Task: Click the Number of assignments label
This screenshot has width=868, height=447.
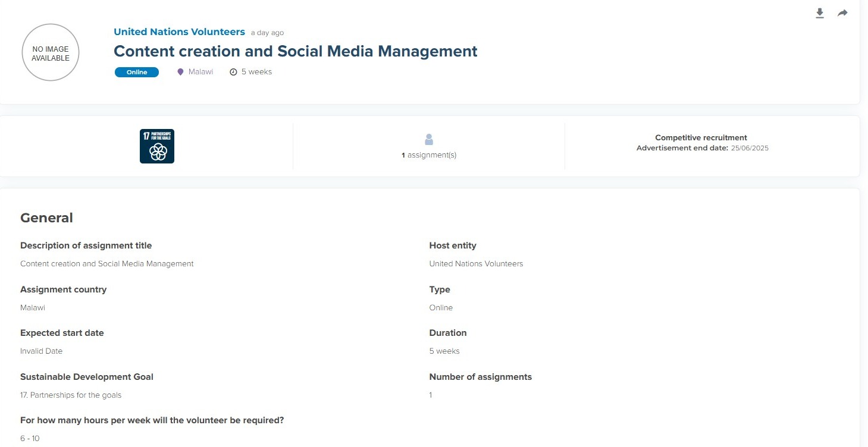Action: click(481, 377)
